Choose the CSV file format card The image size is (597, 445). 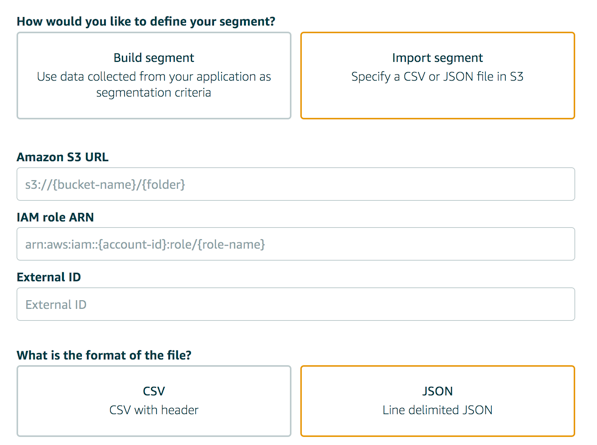click(154, 401)
